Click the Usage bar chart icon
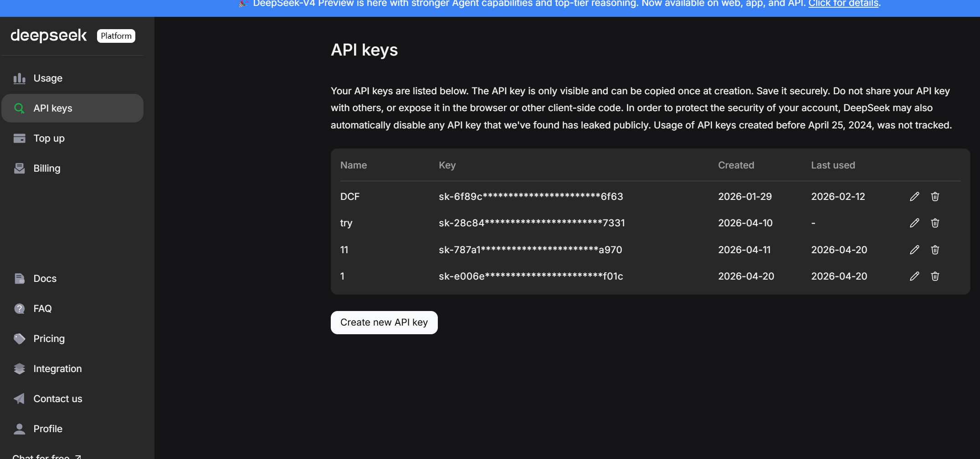This screenshot has height=459, width=980. tap(19, 78)
